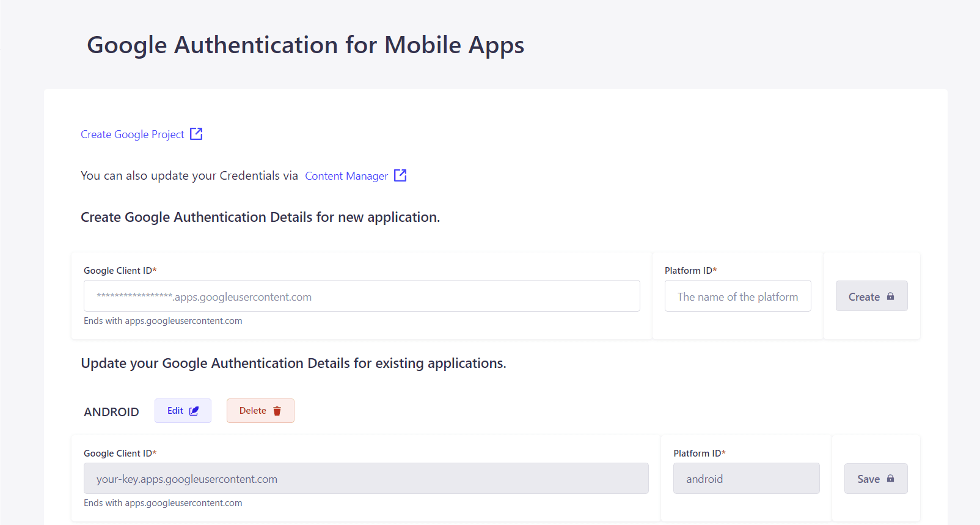This screenshot has width=980, height=525.
Task: Click the ANDROID platform heading
Action: tap(111, 412)
